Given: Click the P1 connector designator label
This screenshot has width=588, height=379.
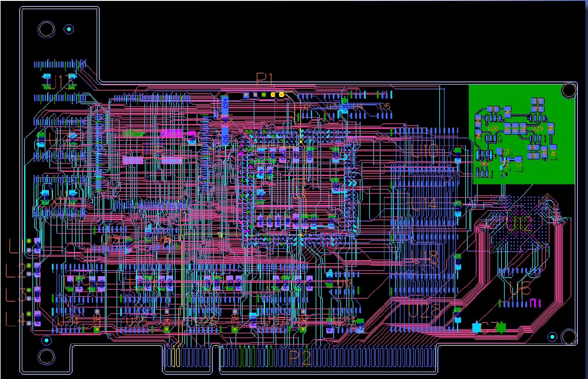Looking at the screenshot, I should tap(264, 79).
